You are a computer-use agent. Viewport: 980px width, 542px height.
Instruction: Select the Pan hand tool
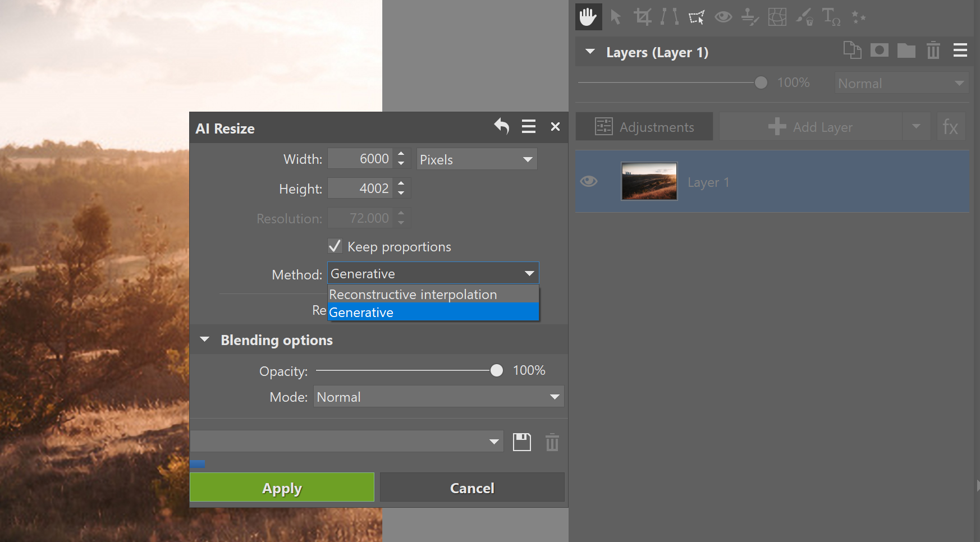click(588, 17)
